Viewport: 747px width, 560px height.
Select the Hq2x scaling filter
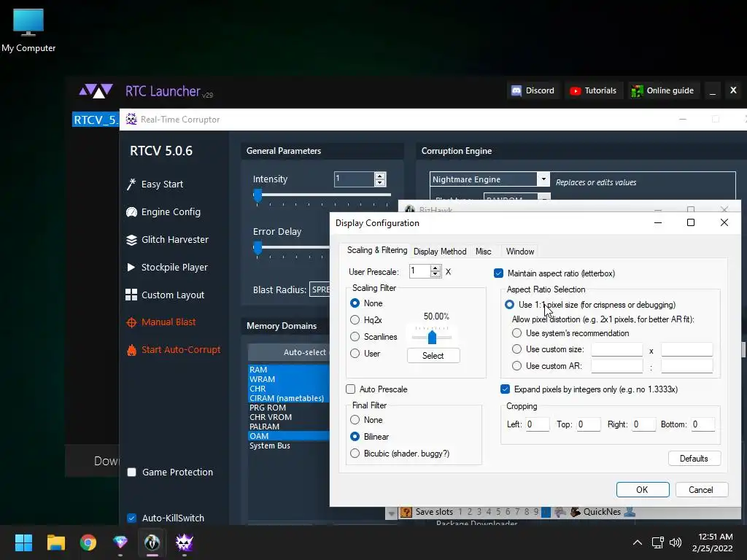[x=355, y=320]
